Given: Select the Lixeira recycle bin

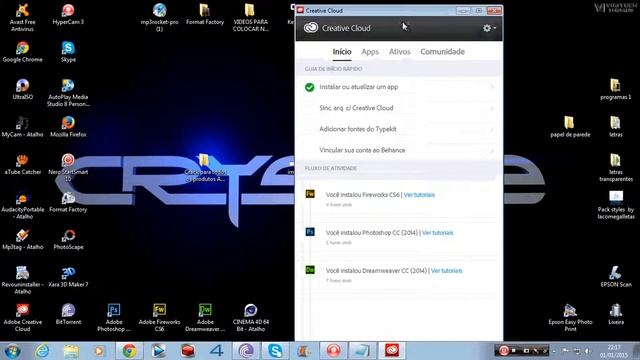Looking at the screenshot, I should point(616,314).
